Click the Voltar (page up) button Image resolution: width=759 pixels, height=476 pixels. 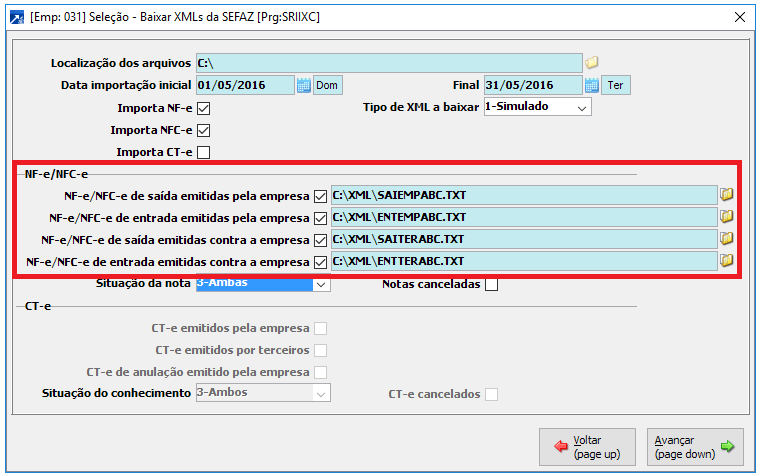tap(587, 446)
